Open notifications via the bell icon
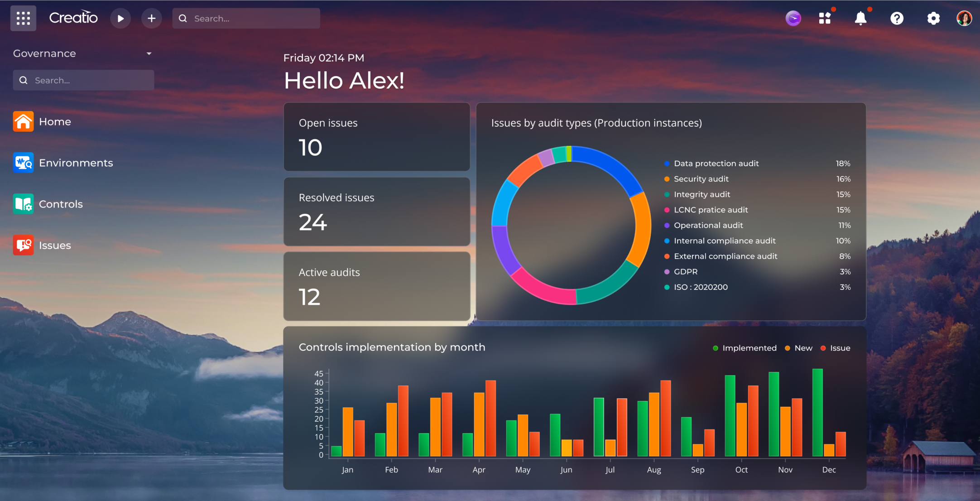 [x=860, y=18]
